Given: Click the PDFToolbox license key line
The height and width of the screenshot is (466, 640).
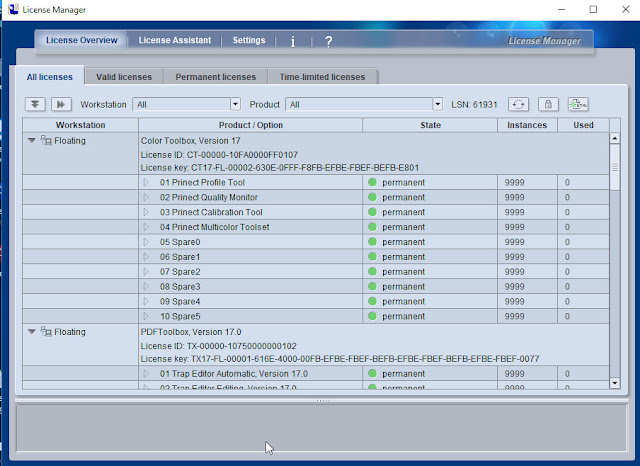Looking at the screenshot, I should click(340, 359).
